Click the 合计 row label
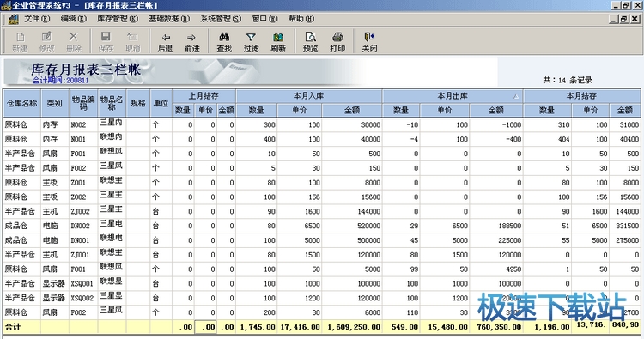Image resolution: width=644 pixels, height=339 pixels. click(x=13, y=327)
